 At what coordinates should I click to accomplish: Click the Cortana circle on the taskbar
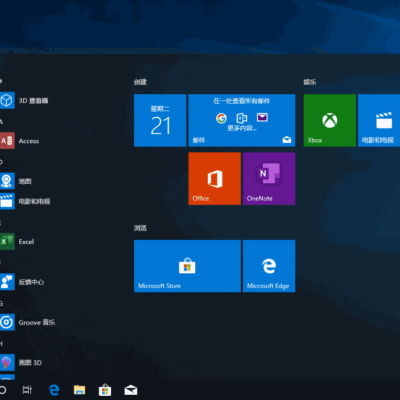click(x=2, y=390)
